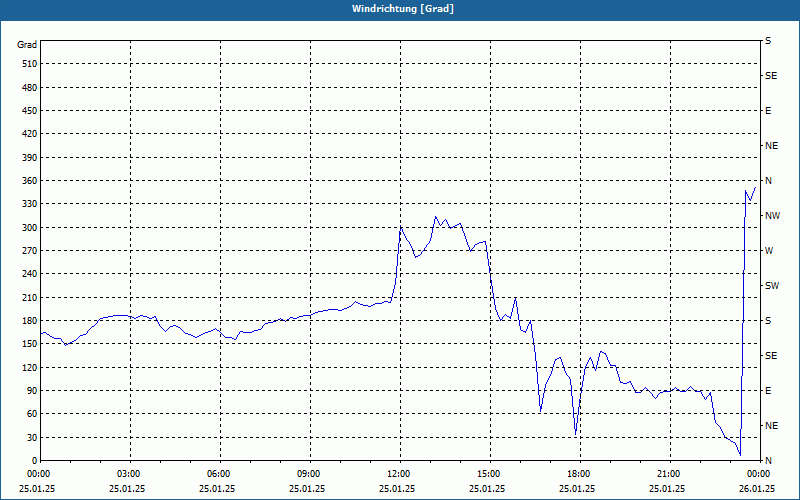Select the 'Grad' y-axis unit label
The height and width of the screenshot is (500, 800).
click(x=27, y=45)
